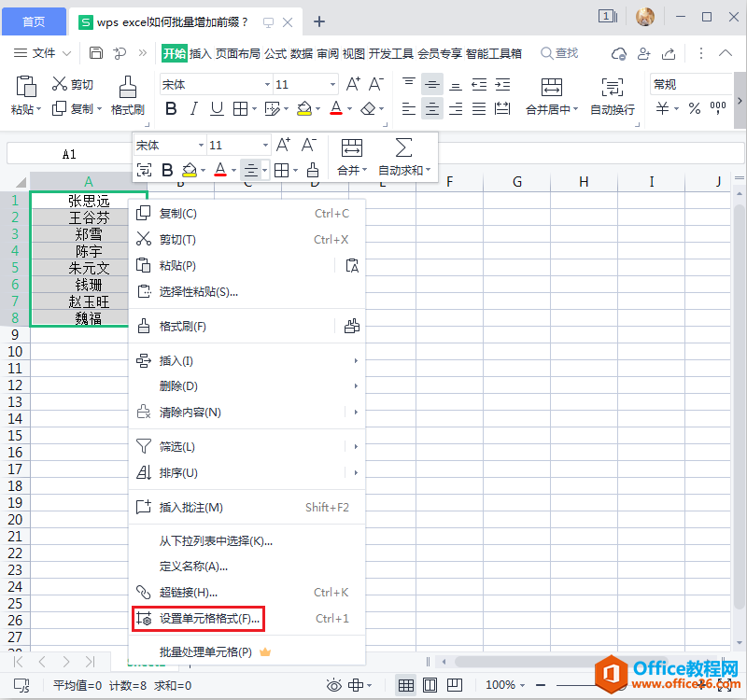This screenshot has width=747, height=700.
Task: Open the 公式 ribbon tab
Action: coord(275,53)
